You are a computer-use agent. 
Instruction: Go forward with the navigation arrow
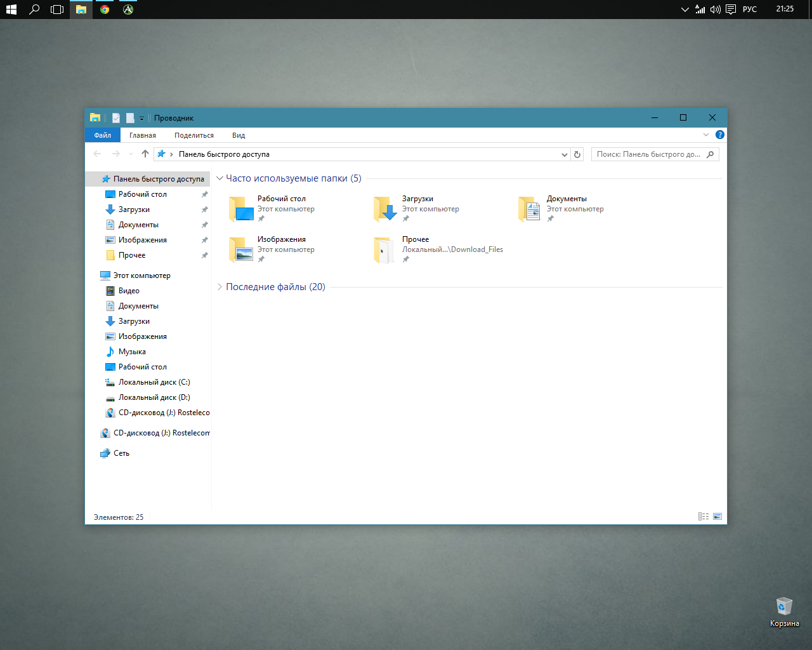tap(115, 154)
